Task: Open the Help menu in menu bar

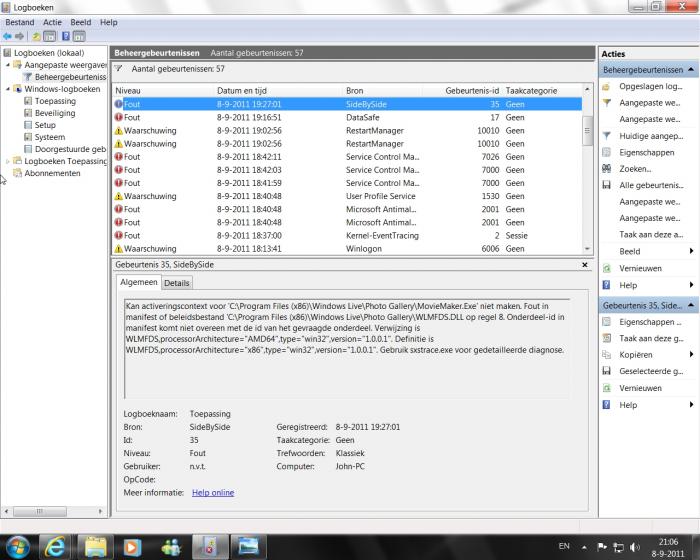Action: tap(108, 22)
